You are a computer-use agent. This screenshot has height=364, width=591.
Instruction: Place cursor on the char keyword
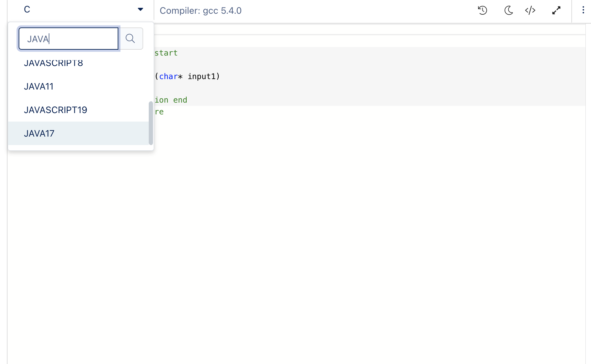tap(168, 76)
